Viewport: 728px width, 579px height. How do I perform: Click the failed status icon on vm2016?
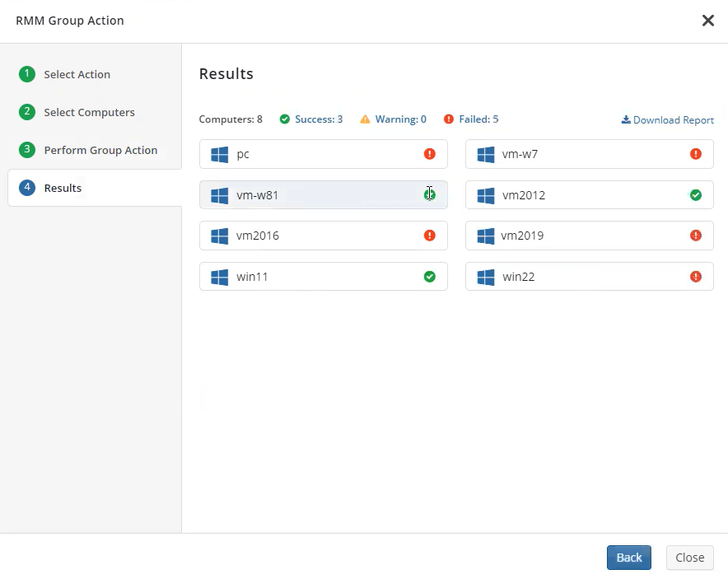click(x=429, y=236)
